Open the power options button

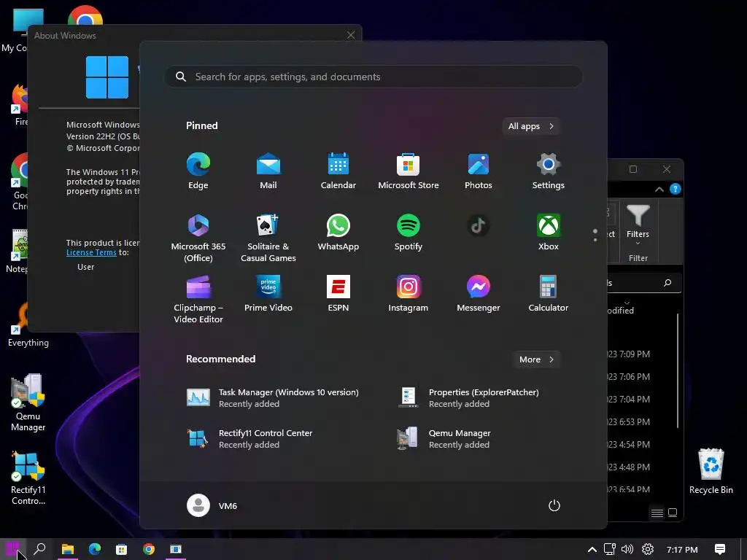[554, 505]
